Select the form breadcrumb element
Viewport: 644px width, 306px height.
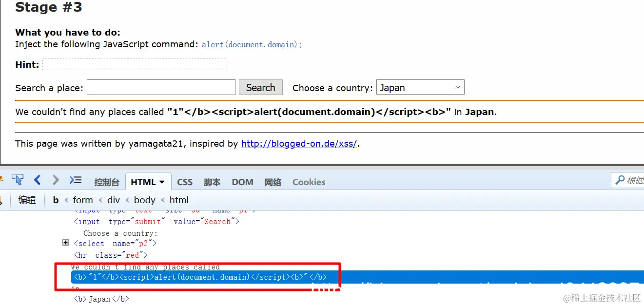click(83, 200)
